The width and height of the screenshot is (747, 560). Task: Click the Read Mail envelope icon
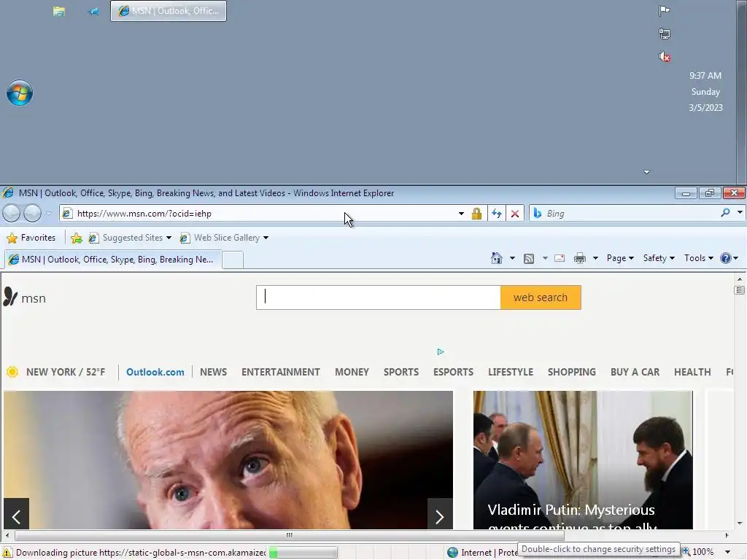coord(560,258)
